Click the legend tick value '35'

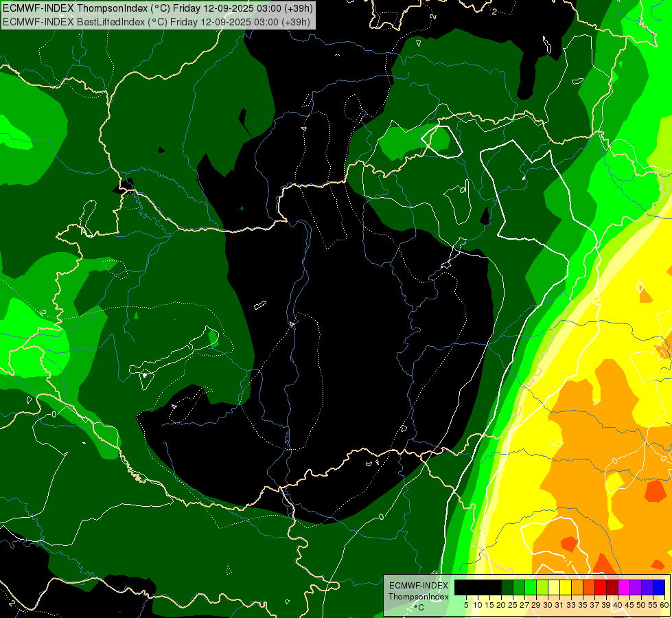pyautogui.click(x=583, y=605)
